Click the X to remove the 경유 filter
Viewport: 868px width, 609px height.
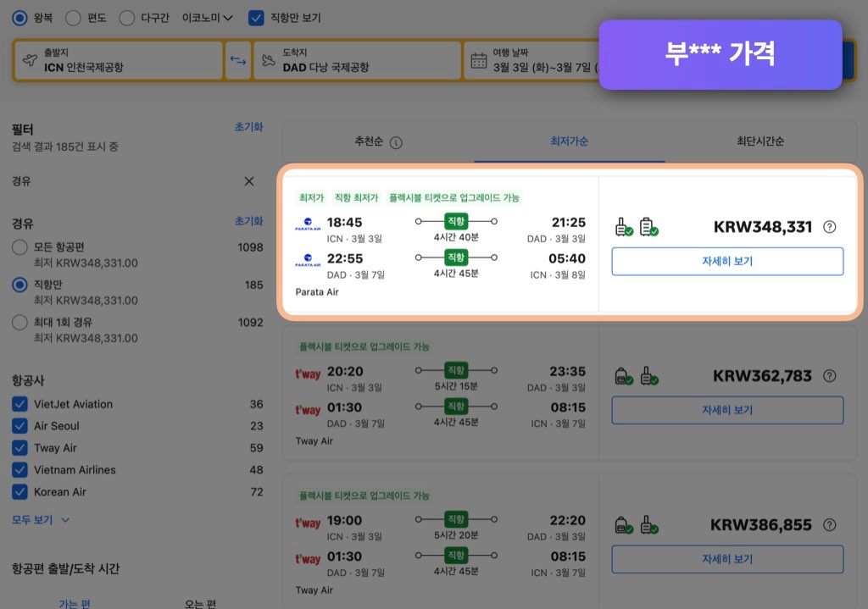[248, 181]
